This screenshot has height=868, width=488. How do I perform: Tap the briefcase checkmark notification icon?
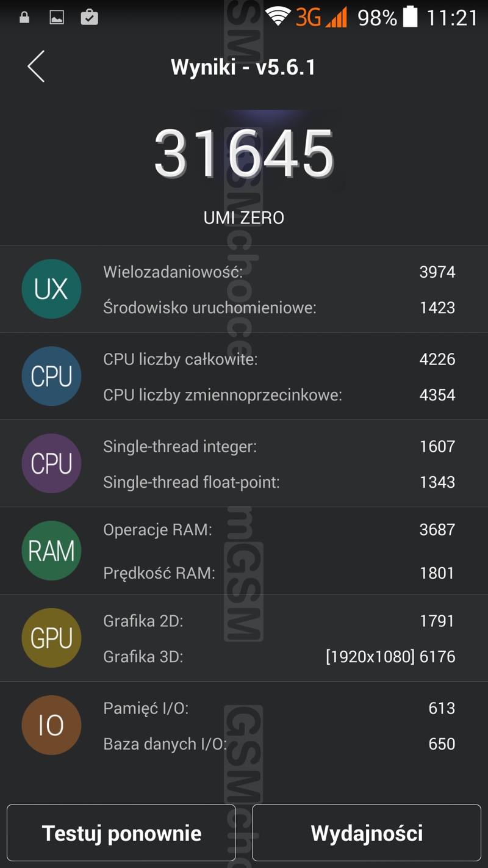point(89,17)
